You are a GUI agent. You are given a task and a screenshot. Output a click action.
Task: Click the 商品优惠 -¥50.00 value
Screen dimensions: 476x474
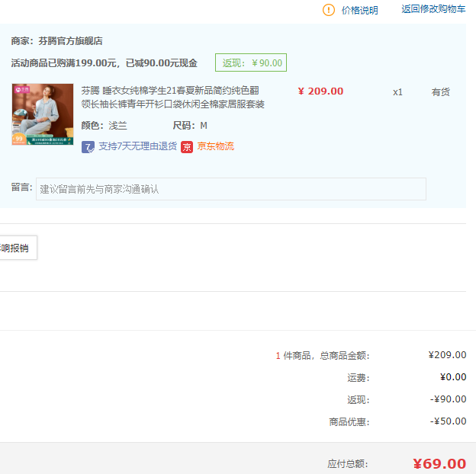448,421
